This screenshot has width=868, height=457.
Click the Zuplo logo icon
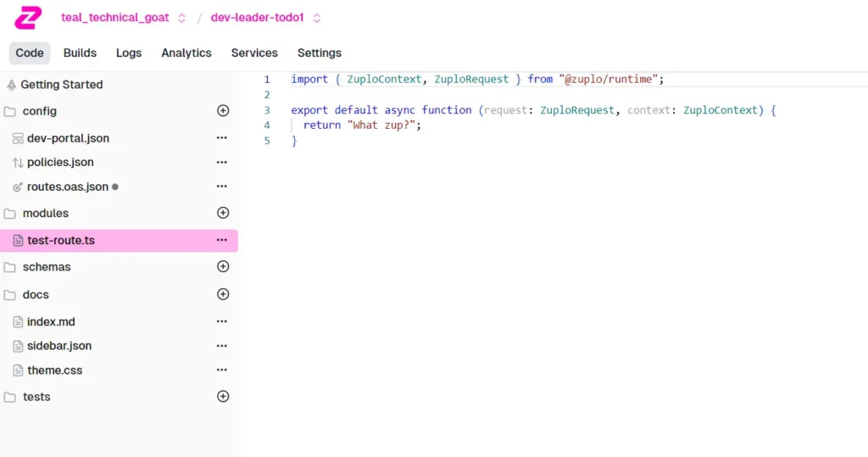28,18
